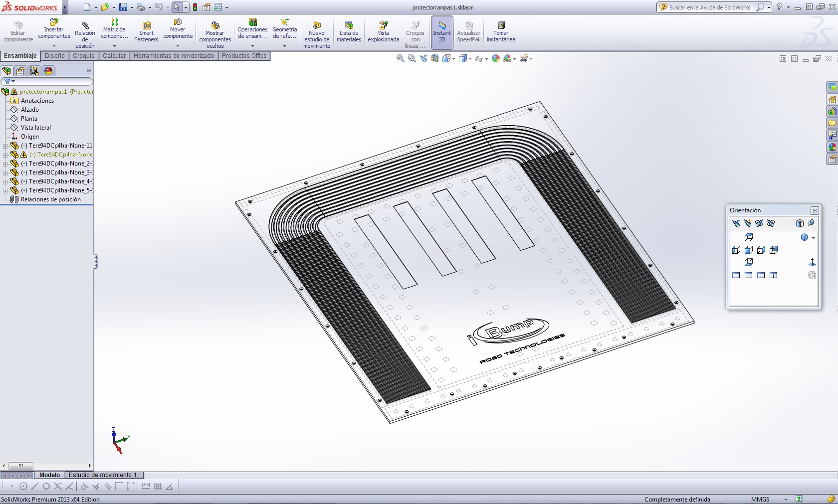Open axonometric view dropdown in Orientación panel
The height and width of the screenshot is (504, 838).
click(813, 238)
